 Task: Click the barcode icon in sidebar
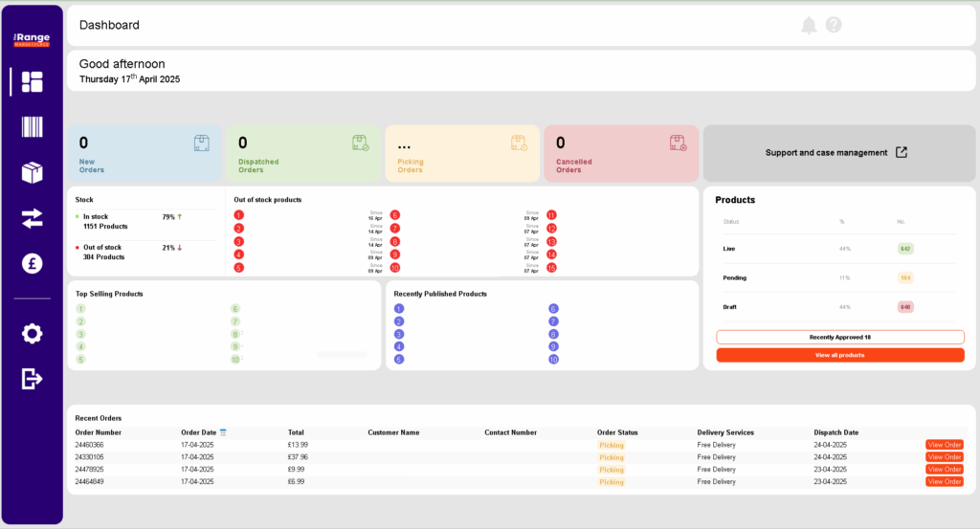pos(32,127)
